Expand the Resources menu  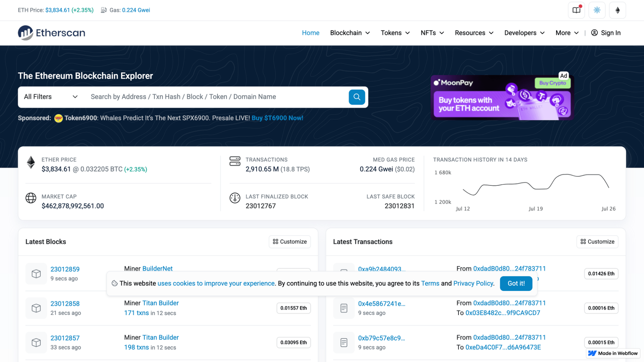pyautogui.click(x=474, y=33)
